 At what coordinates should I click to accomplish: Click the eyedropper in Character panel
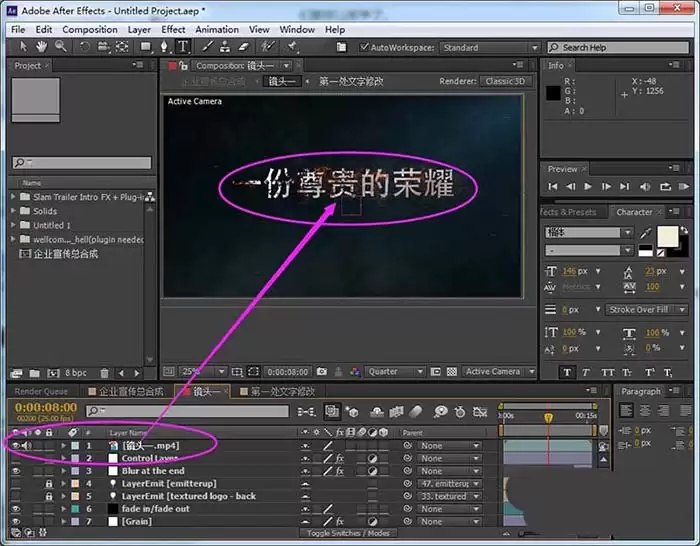tap(645, 233)
